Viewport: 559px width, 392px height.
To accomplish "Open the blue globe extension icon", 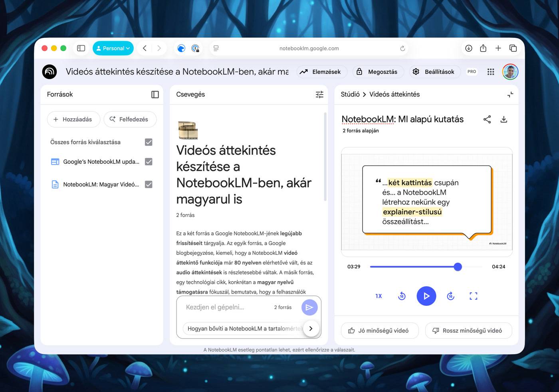I will tap(181, 48).
